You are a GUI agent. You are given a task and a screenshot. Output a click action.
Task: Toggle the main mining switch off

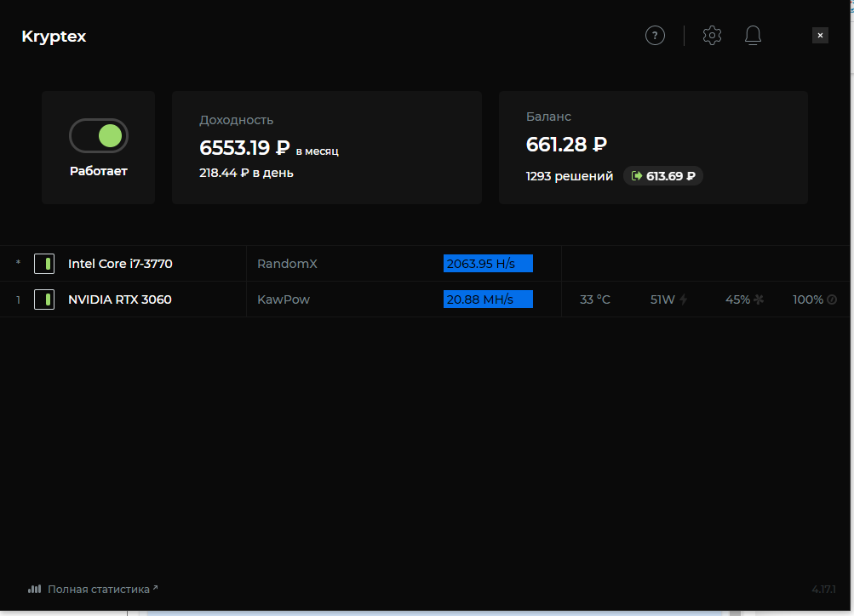click(99, 135)
